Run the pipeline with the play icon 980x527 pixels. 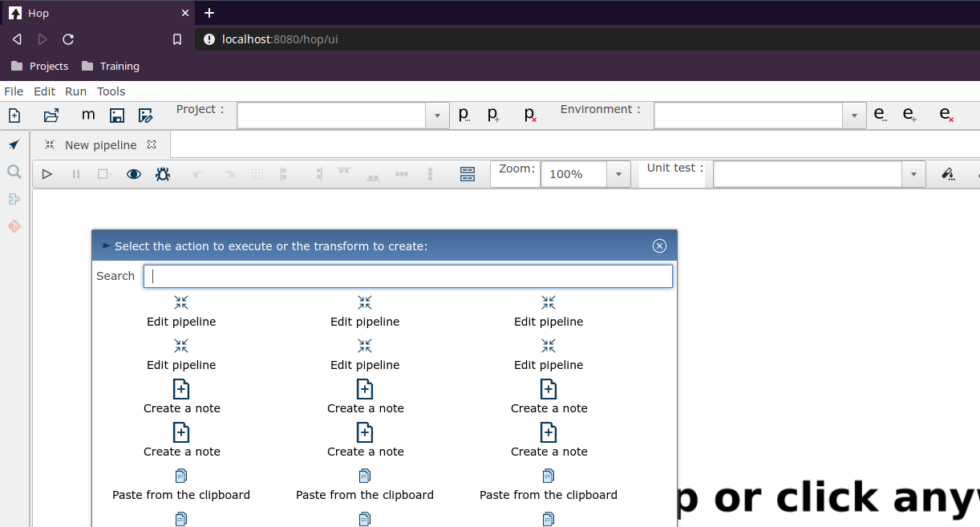(47, 174)
